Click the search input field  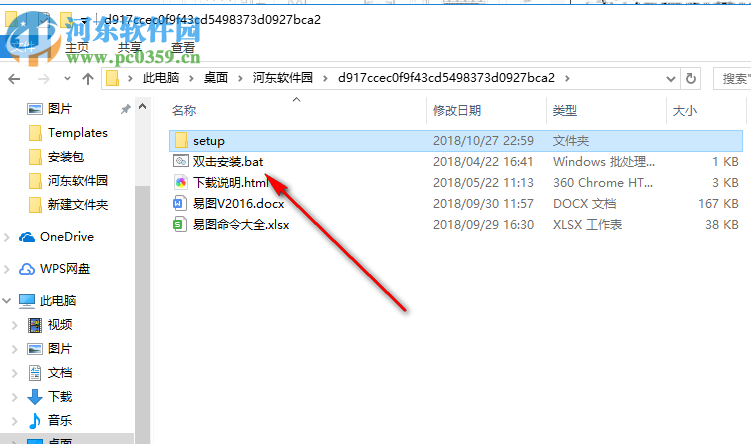[732, 79]
